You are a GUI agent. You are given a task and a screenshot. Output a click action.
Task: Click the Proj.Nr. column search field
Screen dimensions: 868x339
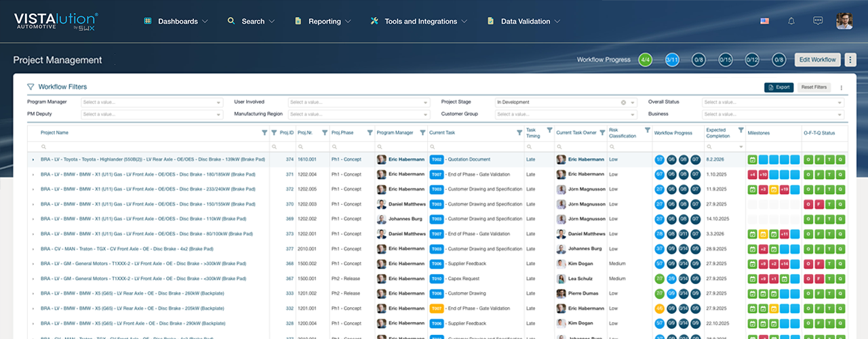pyautogui.click(x=312, y=146)
